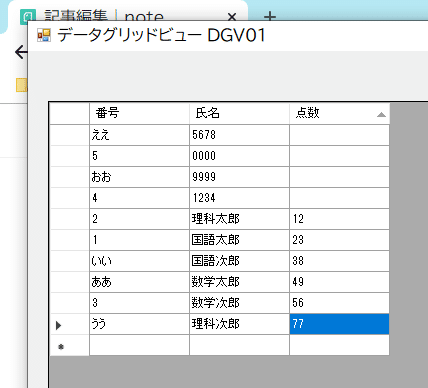Click the note tab favicon
Viewport: 428px width, 388px height.
click(x=28, y=17)
